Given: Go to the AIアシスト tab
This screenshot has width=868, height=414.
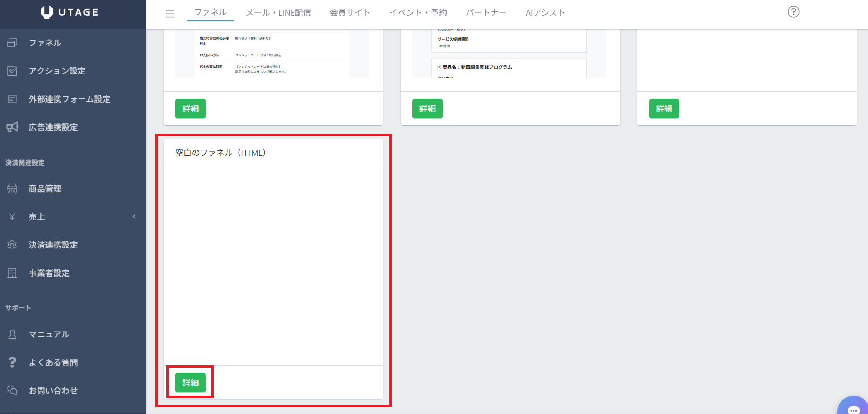Looking at the screenshot, I should [x=545, y=12].
